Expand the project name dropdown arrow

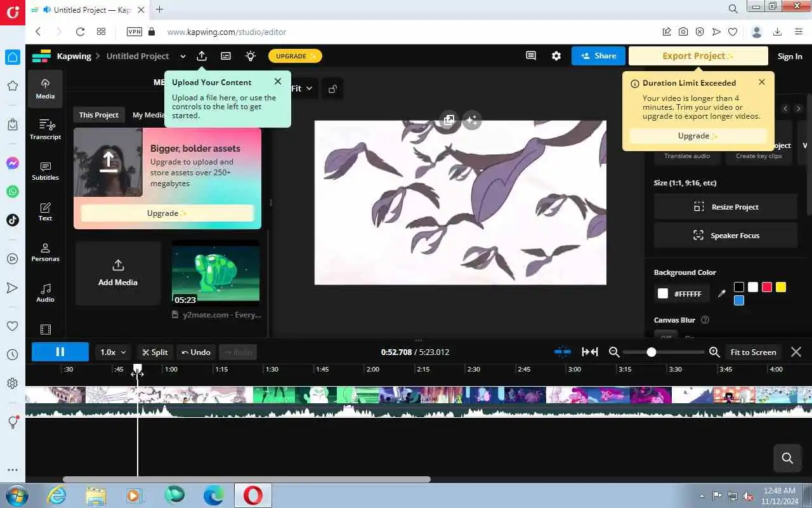tap(183, 56)
